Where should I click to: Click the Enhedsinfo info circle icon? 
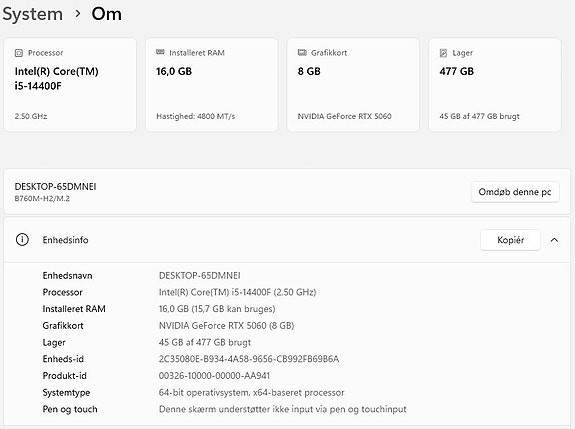point(22,240)
